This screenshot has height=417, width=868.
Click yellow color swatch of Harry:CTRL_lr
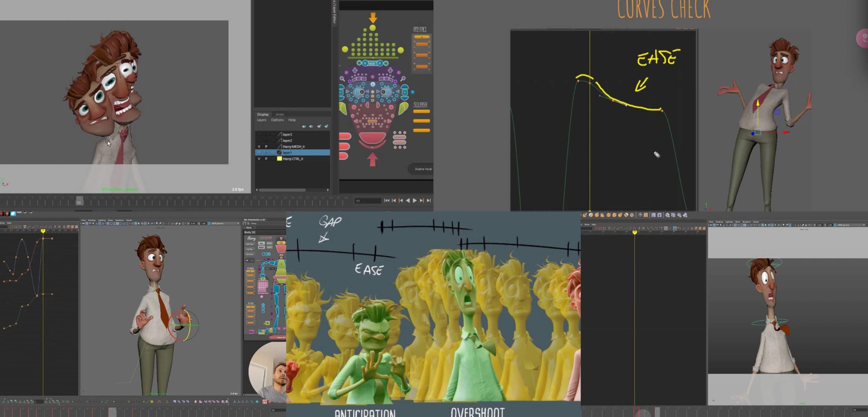pyautogui.click(x=279, y=159)
